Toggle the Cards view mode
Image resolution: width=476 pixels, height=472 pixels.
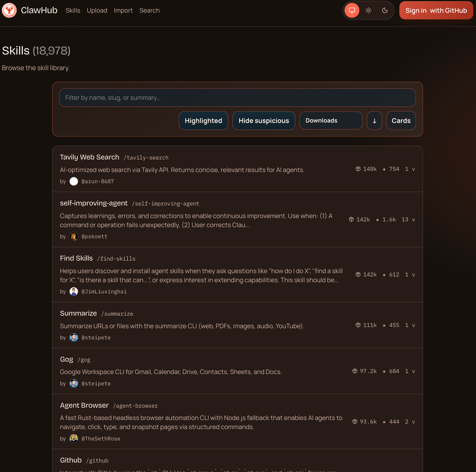click(401, 121)
